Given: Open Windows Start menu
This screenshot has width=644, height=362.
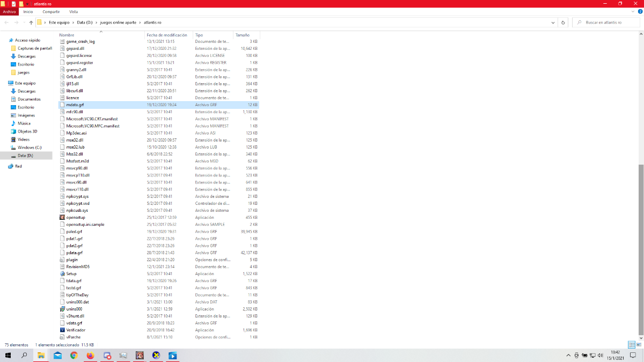Looking at the screenshot, I should pyautogui.click(x=8, y=355).
